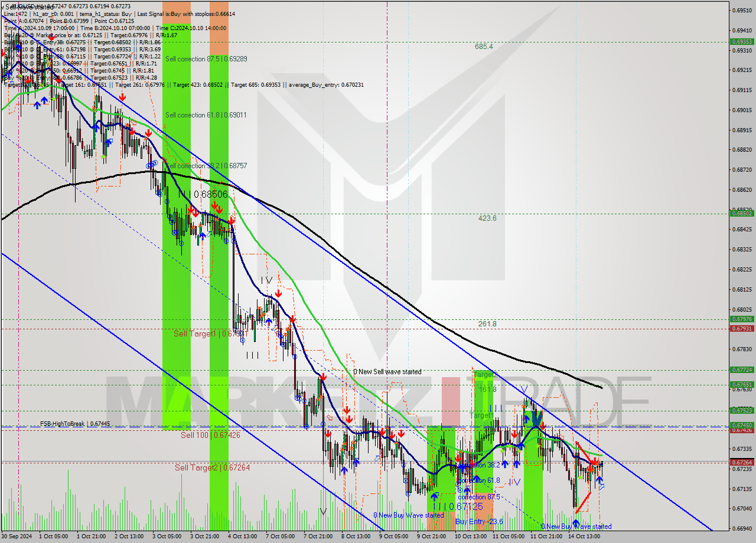The width and height of the screenshot is (756, 543).
Task: Select the 'I I | 0.68506' wave label
Action: (203, 194)
